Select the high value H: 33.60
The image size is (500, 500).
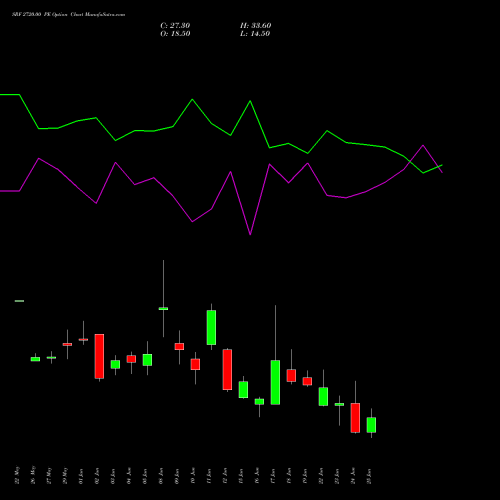(x=255, y=26)
